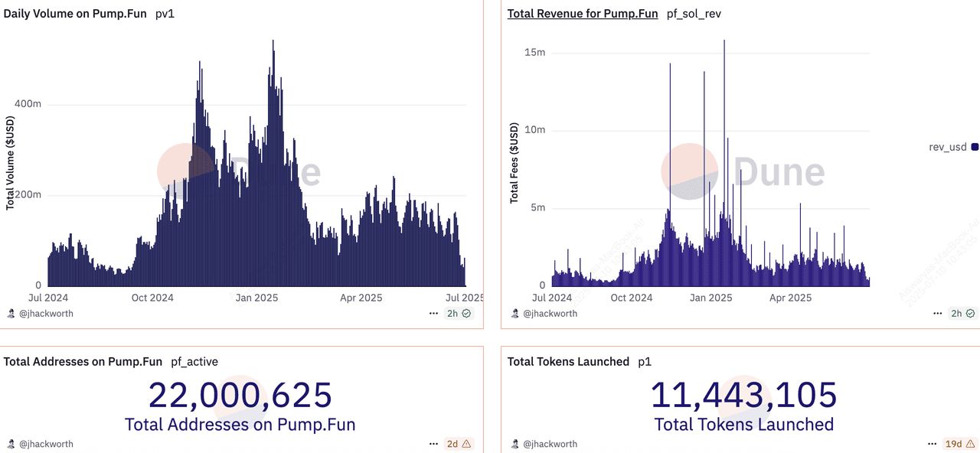Click the author avatar icon under Daily Volume chart
Viewport: 980px width, 453px height.
click(x=10, y=313)
